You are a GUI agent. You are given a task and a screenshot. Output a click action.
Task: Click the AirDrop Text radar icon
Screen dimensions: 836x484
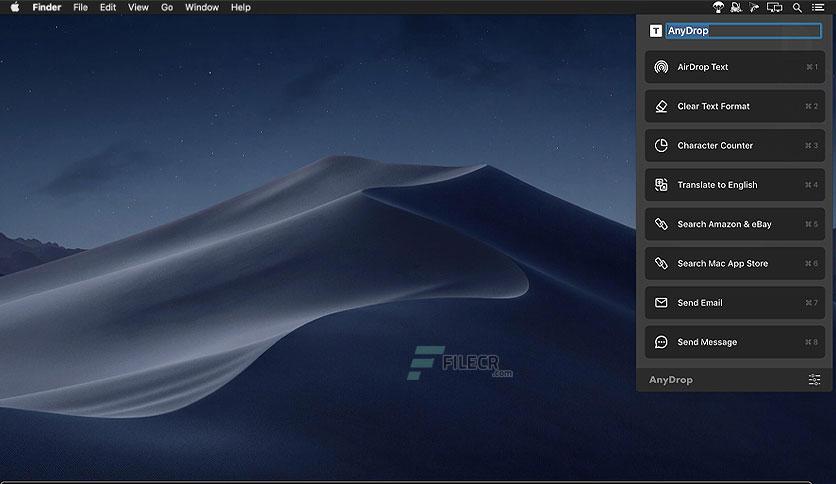(661, 67)
